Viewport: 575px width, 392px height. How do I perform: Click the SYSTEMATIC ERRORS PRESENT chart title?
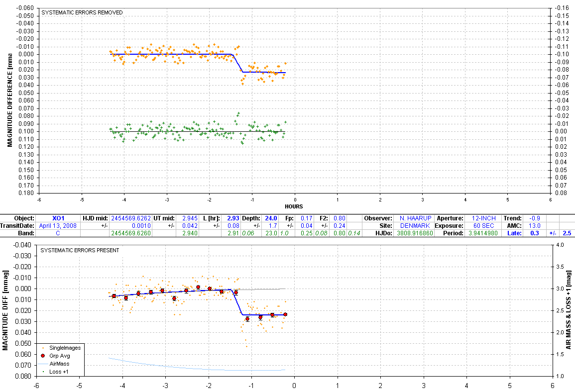(80, 250)
